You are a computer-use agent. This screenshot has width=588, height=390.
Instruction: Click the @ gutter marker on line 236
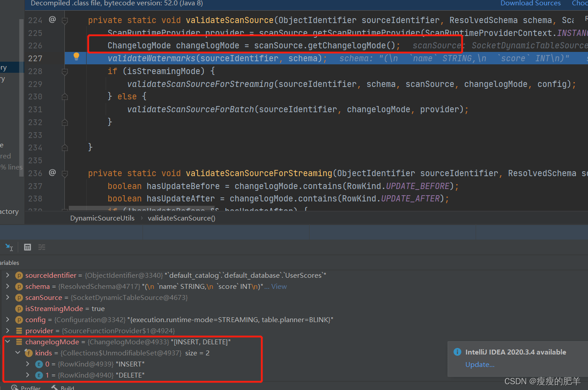[x=52, y=173]
